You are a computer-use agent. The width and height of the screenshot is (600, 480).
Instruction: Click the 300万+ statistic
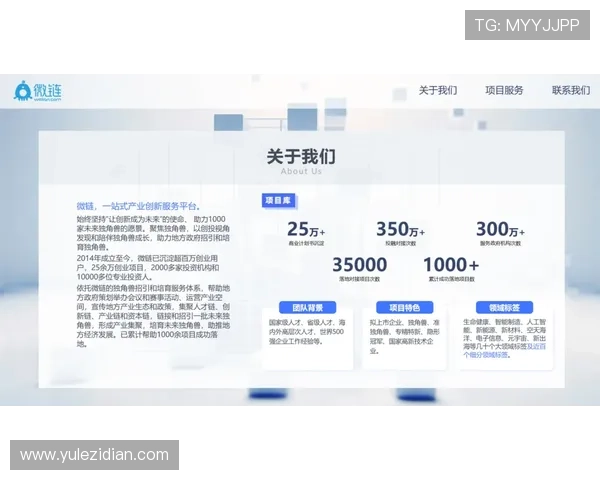click(x=500, y=229)
